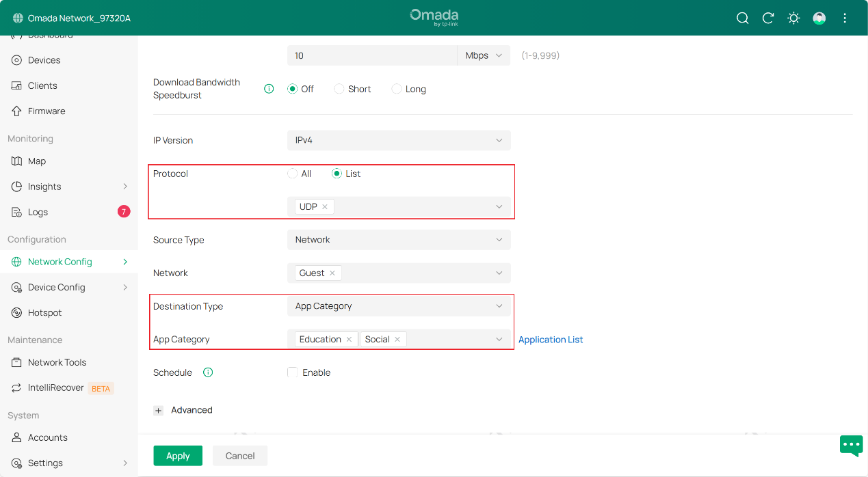Screen dimensions: 868x477
Task: Open the user account avatar menu
Action: [x=819, y=18]
